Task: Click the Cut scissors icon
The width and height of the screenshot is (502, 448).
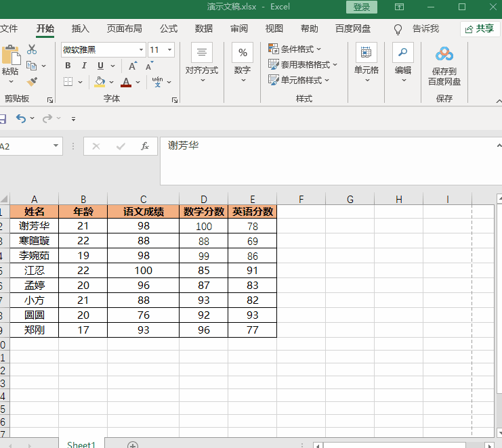Action: (x=32, y=49)
